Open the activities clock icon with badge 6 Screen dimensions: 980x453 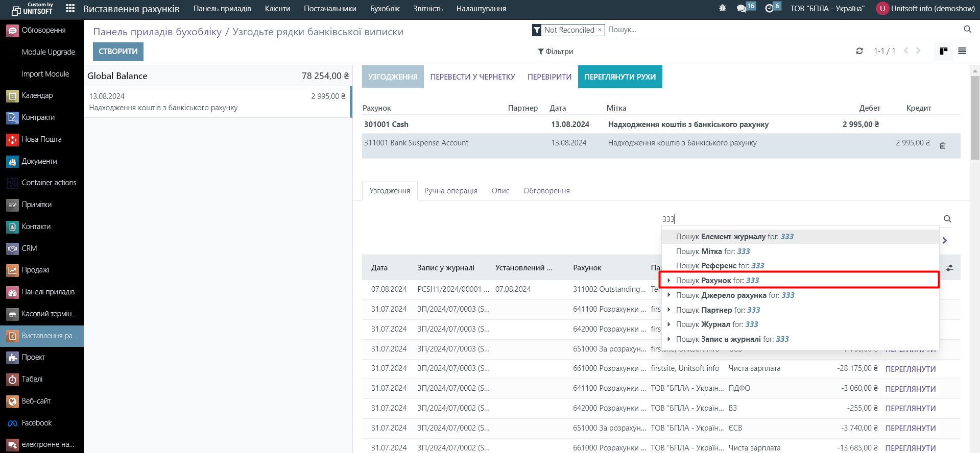769,9
